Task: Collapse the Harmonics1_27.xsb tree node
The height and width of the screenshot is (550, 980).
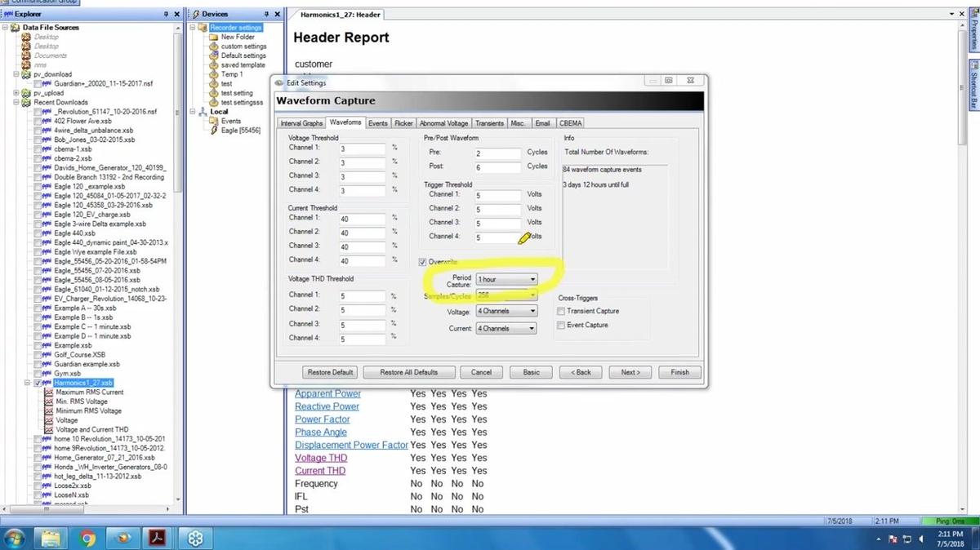Action: pos(28,383)
